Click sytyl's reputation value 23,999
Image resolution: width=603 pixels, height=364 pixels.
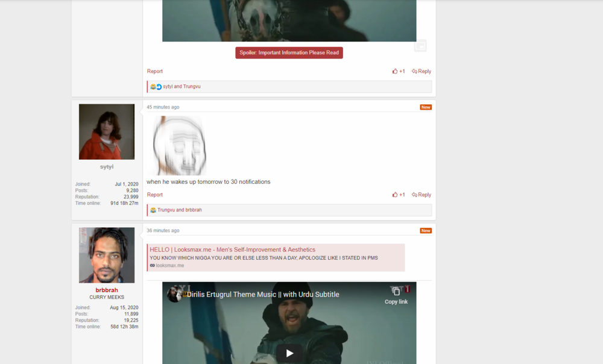[x=131, y=197]
